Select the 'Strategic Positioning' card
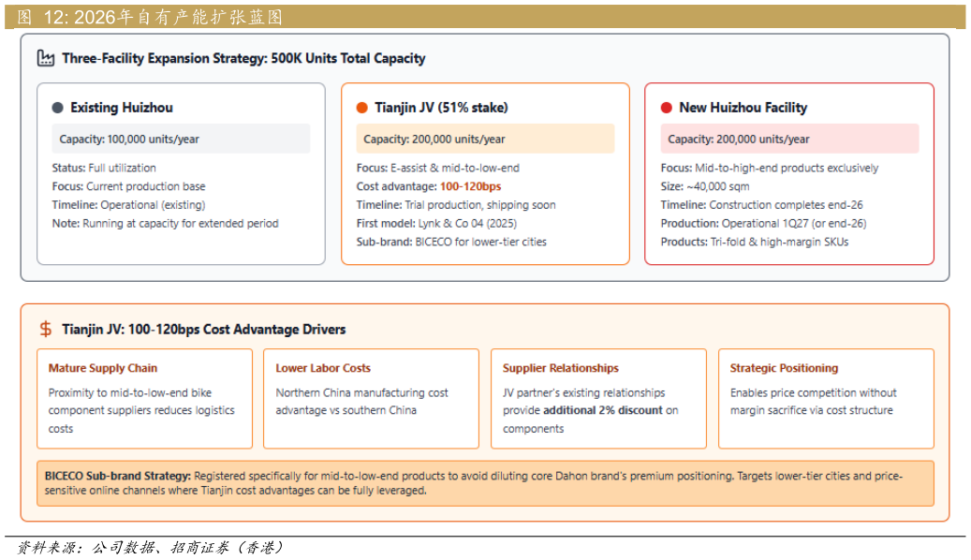 point(826,399)
